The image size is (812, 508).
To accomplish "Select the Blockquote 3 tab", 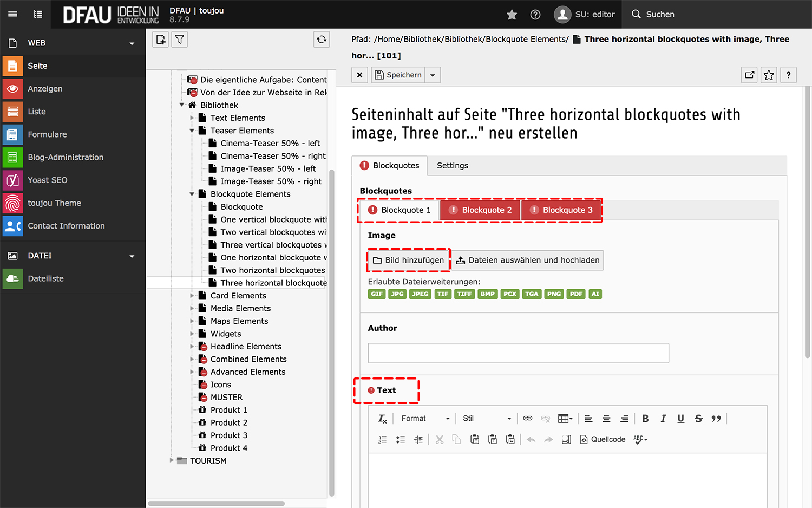I will pyautogui.click(x=561, y=210).
